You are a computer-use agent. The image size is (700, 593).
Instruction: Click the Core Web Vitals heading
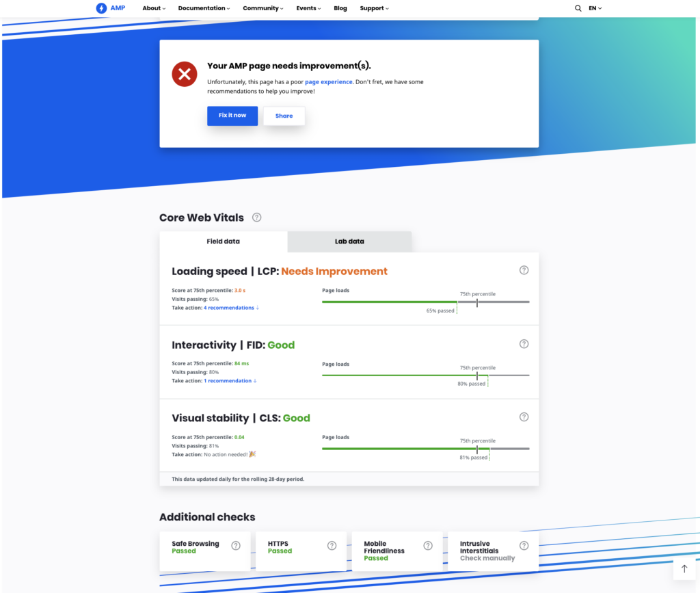click(x=202, y=218)
